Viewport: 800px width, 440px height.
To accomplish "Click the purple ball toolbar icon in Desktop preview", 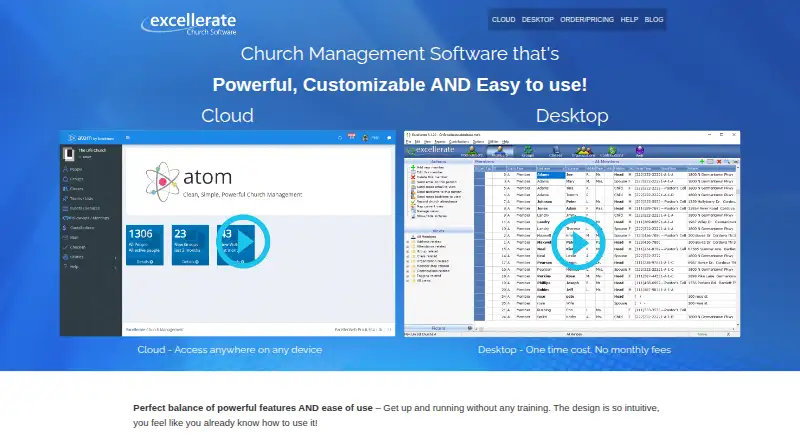I will click(640, 150).
